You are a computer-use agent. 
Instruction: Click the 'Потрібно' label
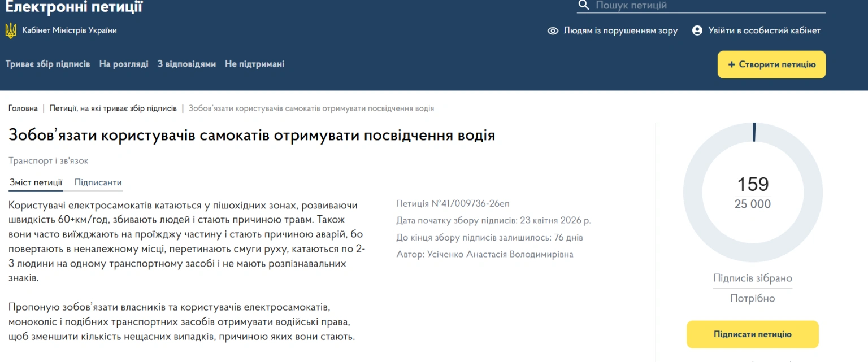[753, 298]
